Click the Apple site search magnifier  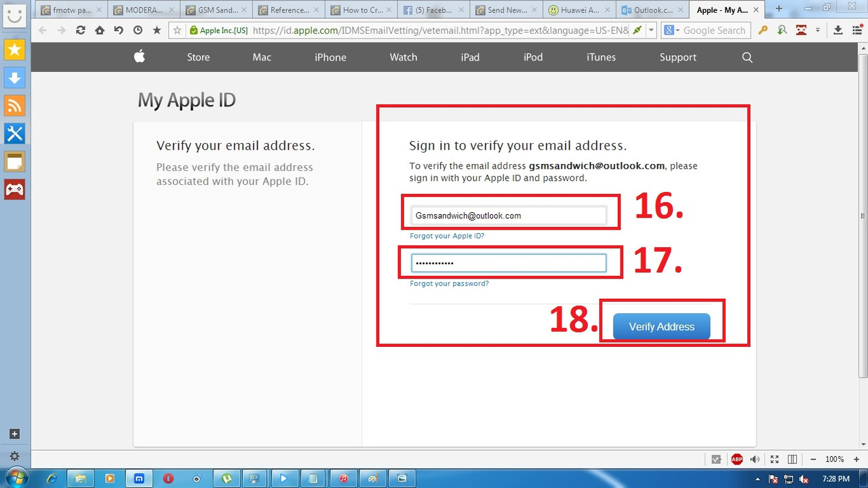point(747,58)
